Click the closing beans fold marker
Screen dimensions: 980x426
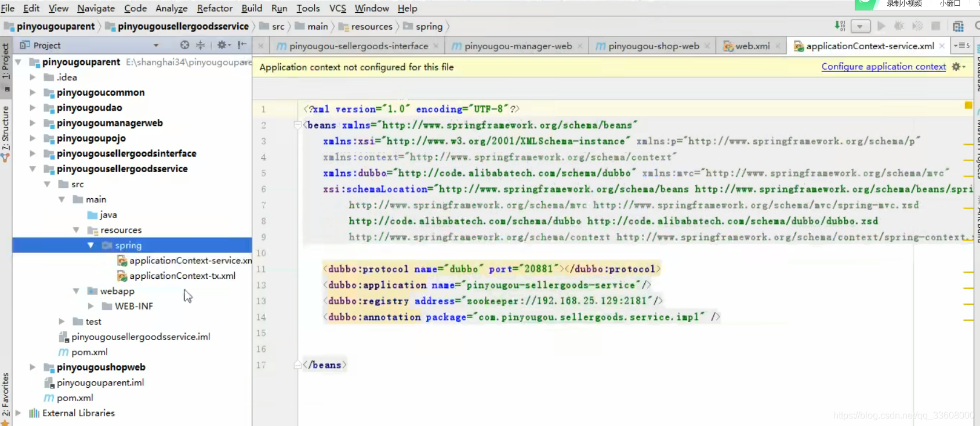tap(297, 365)
